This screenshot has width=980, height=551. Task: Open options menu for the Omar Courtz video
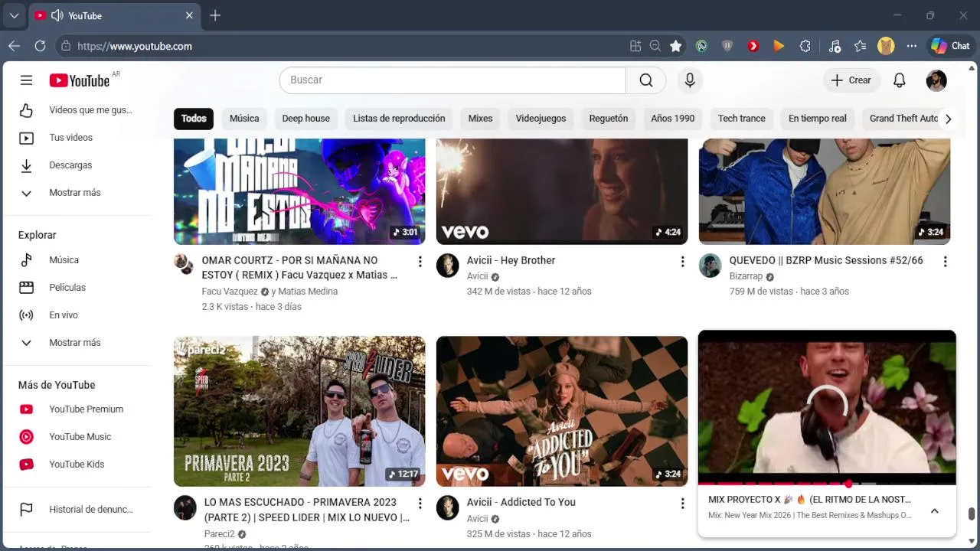tap(420, 262)
